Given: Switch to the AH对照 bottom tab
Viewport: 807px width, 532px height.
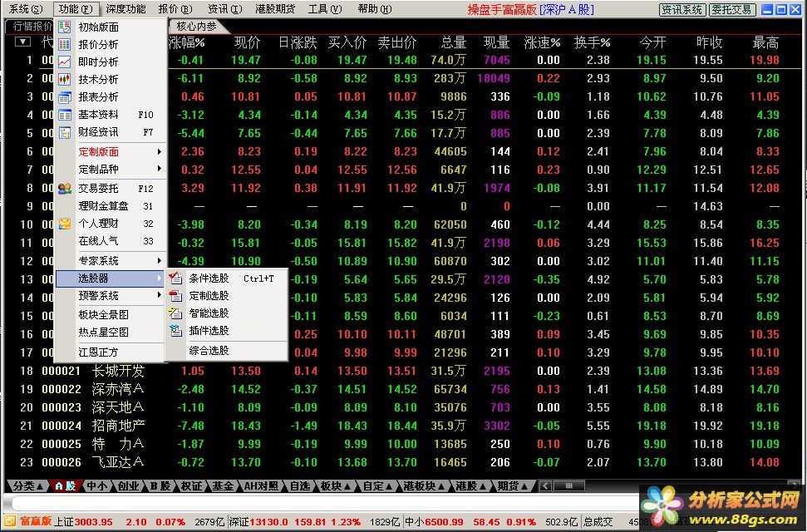Looking at the screenshot, I should pyautogui.click(x=261, y=485).
